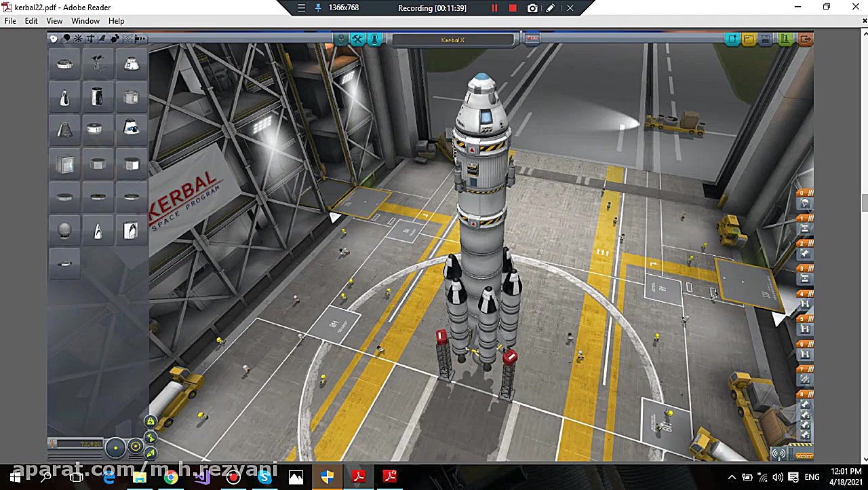
Task: Toggle the recorder toolbar pin
Action: pyautogui.click(x=319, y=8)
